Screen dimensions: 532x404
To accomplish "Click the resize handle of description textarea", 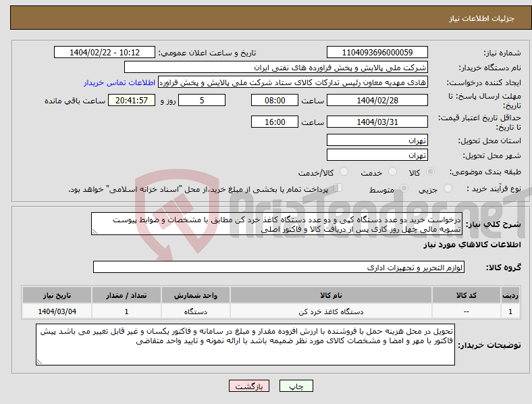I will click(x=95, y=232).
